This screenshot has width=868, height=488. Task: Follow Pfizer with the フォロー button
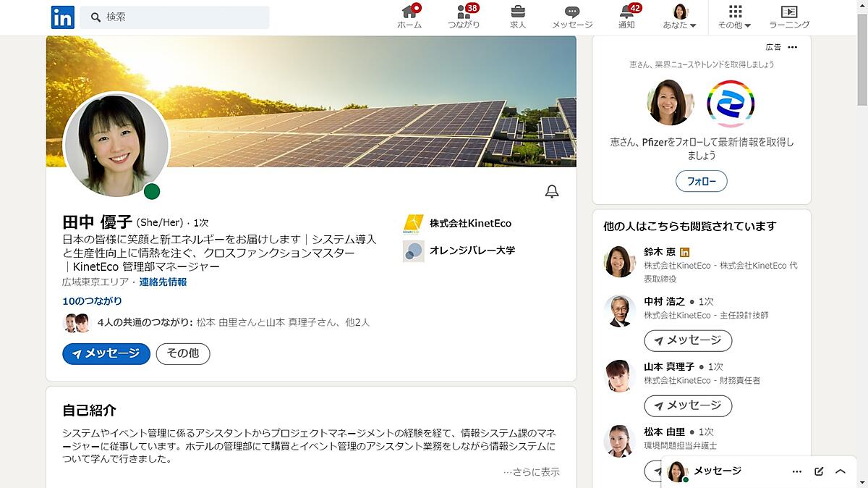(x=701, y=181)
